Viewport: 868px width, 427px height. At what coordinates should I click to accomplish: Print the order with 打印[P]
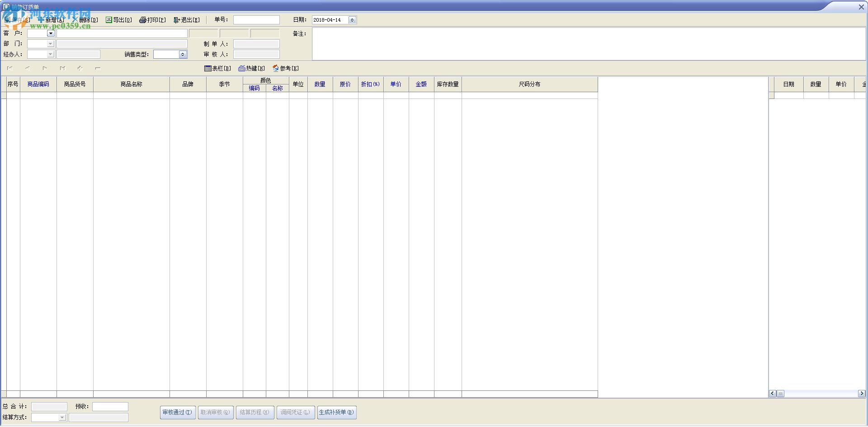[152, 20]
